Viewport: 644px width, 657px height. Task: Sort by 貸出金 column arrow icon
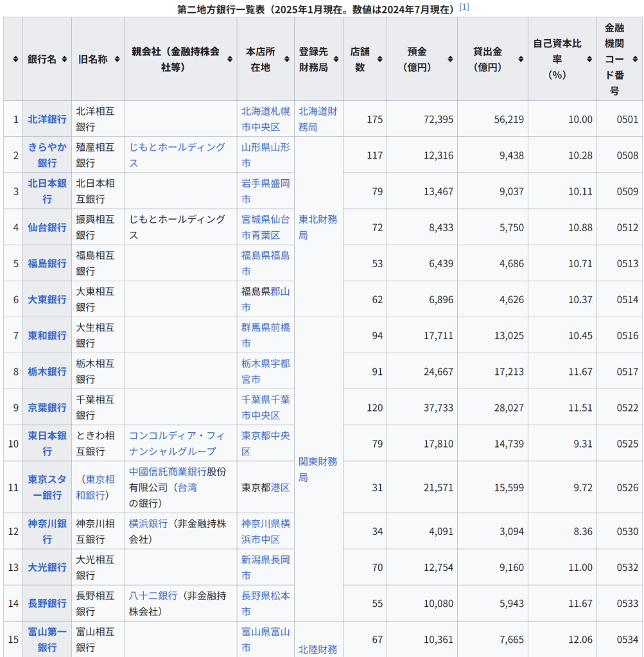pos(521,59)
